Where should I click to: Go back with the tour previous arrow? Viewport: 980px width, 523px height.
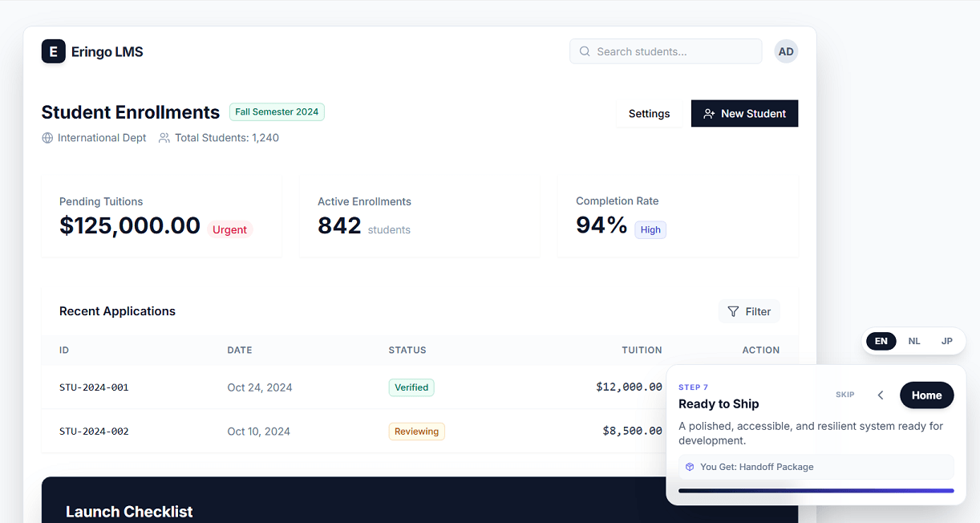click(881, 395)
